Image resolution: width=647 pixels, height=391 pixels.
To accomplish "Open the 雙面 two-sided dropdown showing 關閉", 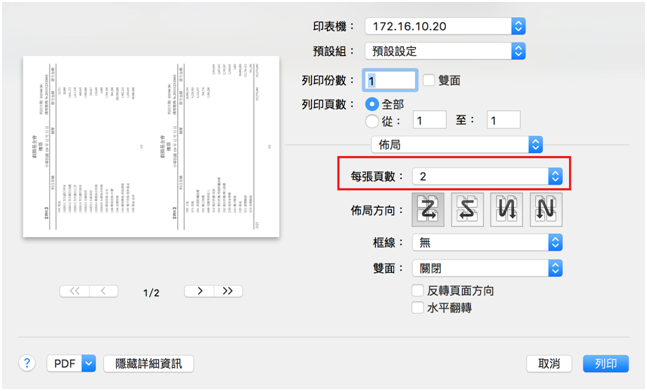I will click(x=487, y=268).
